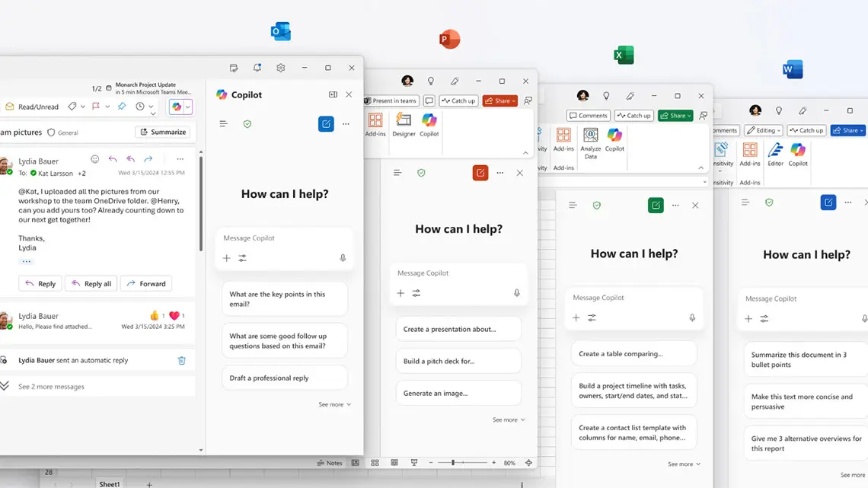Close the Outlook Copilot pane
The width and height of the screenshot is (868, 488).
coord(349,94)
